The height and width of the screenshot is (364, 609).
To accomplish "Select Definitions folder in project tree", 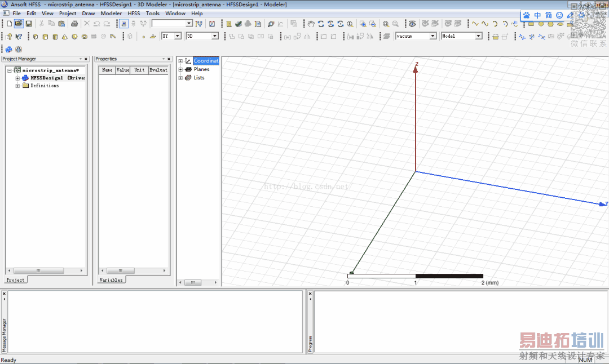I will click(x=44, y=86).
